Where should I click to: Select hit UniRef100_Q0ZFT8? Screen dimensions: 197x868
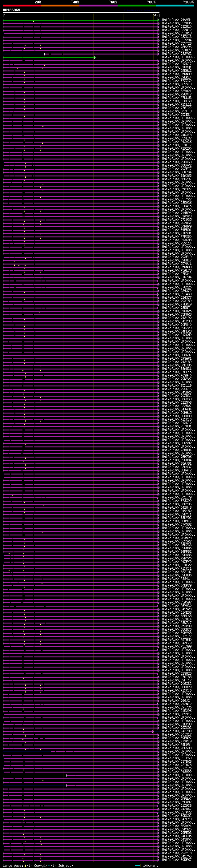point(177,111)
